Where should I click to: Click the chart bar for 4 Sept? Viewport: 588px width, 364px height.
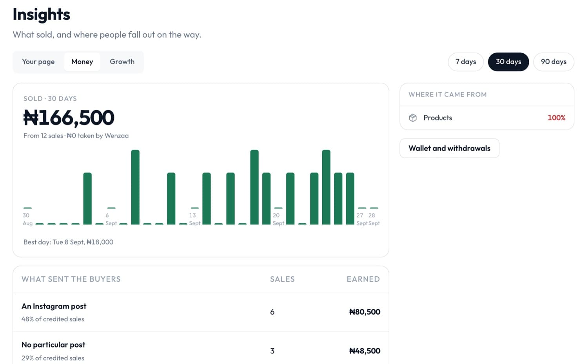point(87,199)
